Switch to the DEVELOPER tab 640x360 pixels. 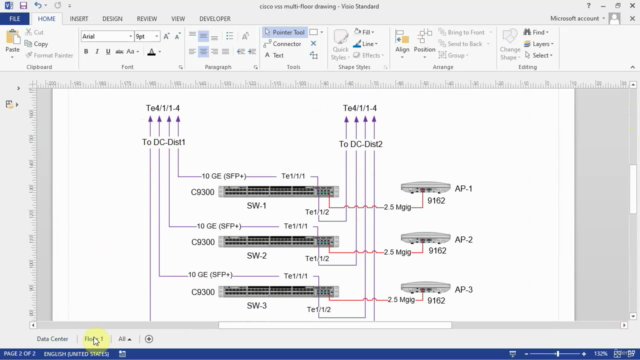(215, 19)
